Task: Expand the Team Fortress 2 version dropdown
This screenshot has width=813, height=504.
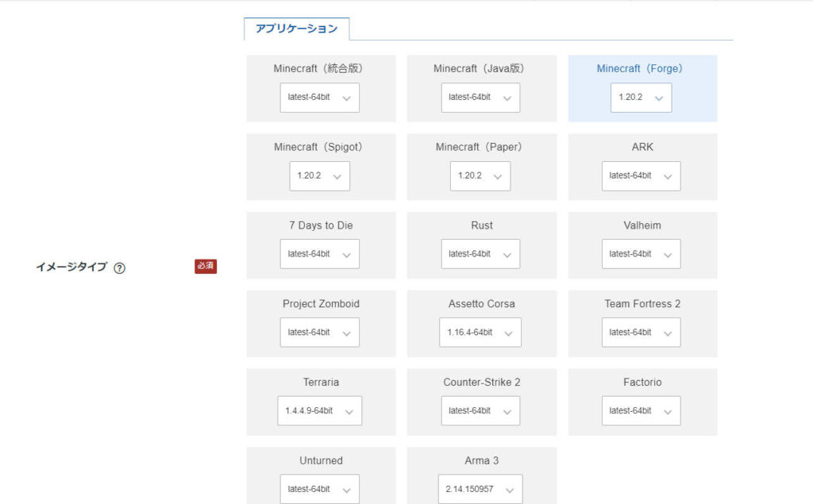Action: point(641,333)
